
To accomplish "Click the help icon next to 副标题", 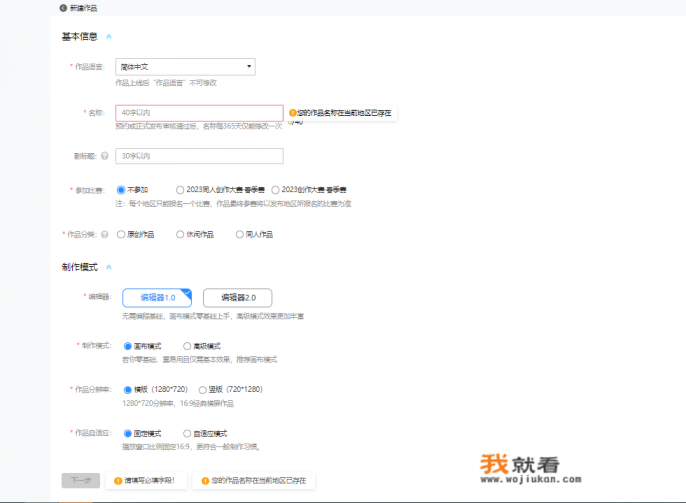I will tap(105, 156).
